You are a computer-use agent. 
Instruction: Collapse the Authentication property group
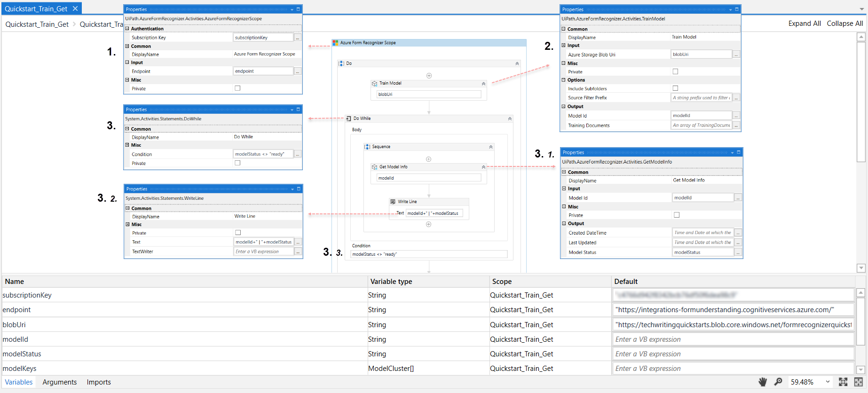point(127,29)
